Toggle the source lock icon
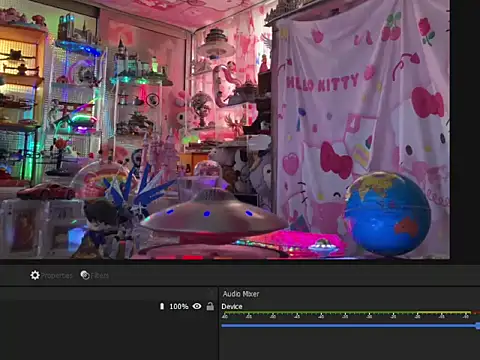Image resolution: width=480 pixels, height=360 pixels. [210, 306]
